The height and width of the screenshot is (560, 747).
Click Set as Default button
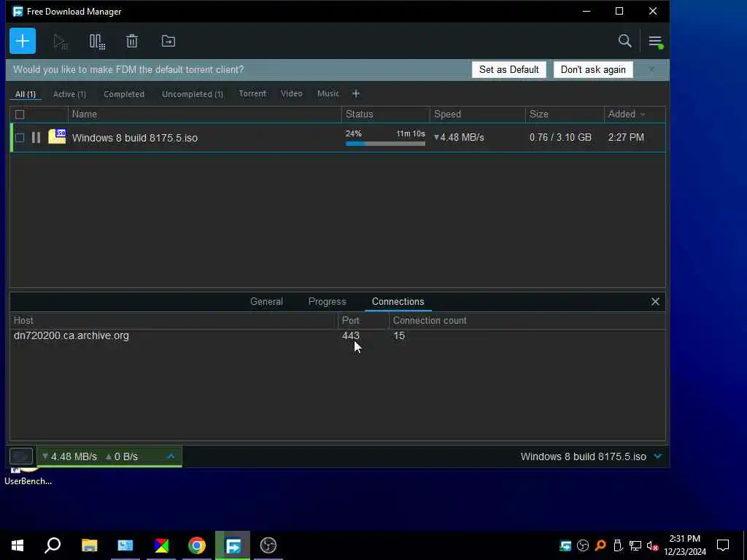click(508, 69)
